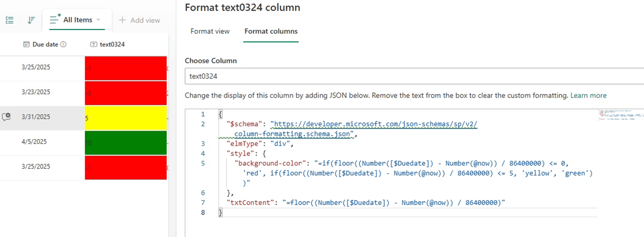The image size is (644, 237).
Task: Click the "style" line in JSON editor
Action: click(x=246, y=153)
